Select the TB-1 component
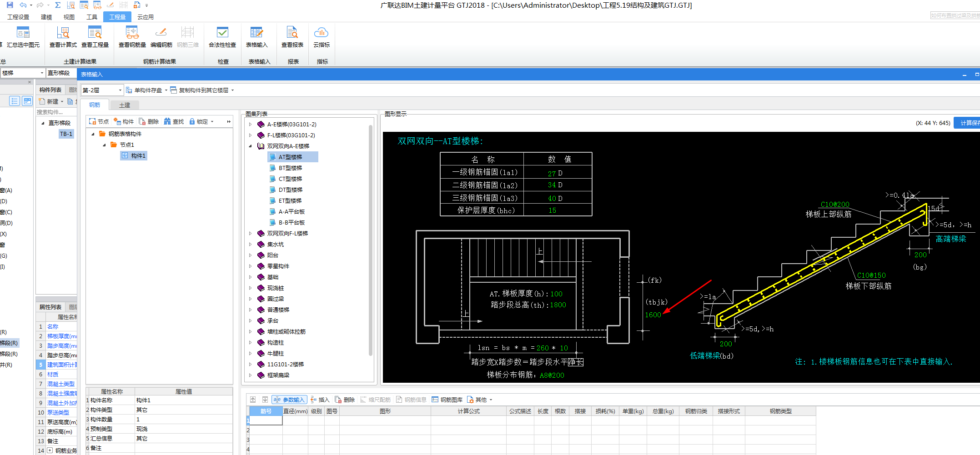 [66, 134]
